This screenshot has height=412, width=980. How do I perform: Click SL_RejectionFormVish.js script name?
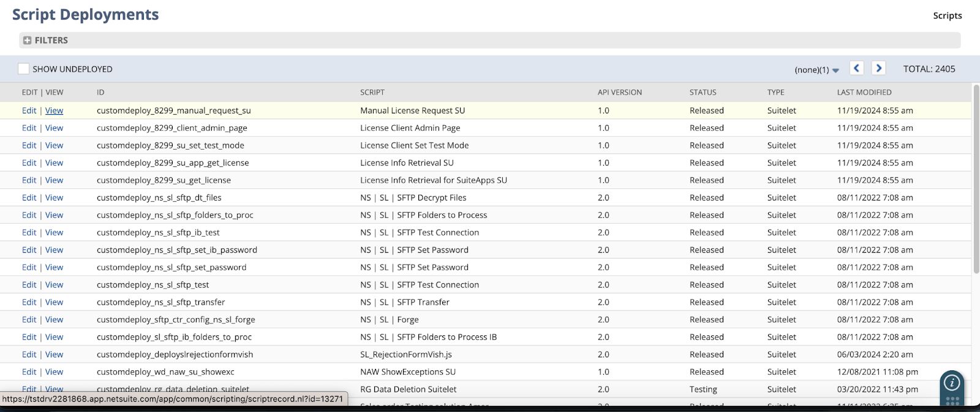click(x=406, y=354)
